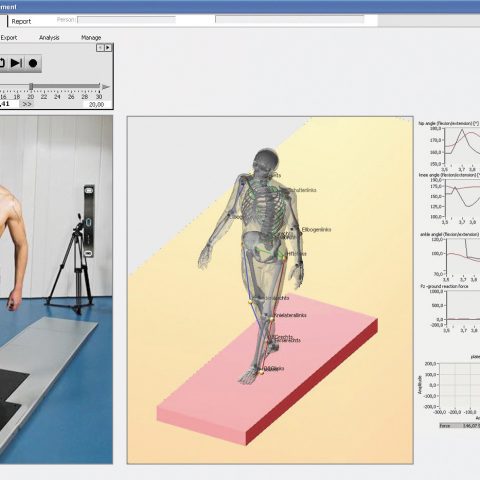This screenshot has height=480, width=480.
Task: Open the Export menu
Action: tap(9, 38)
